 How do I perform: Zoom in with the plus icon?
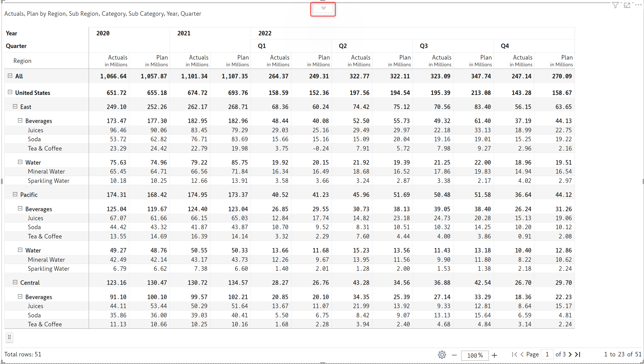(x=494, y=355)
